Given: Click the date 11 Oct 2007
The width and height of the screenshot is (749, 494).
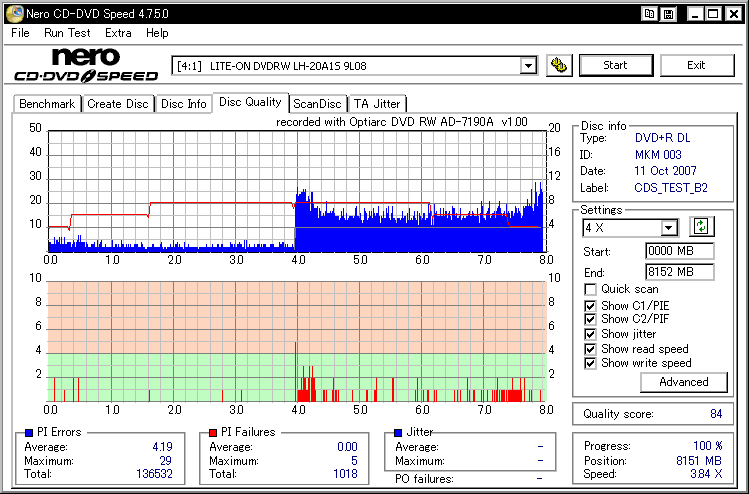Looking at the screenshot, I should pyautogui.click(x=665, y=171).
